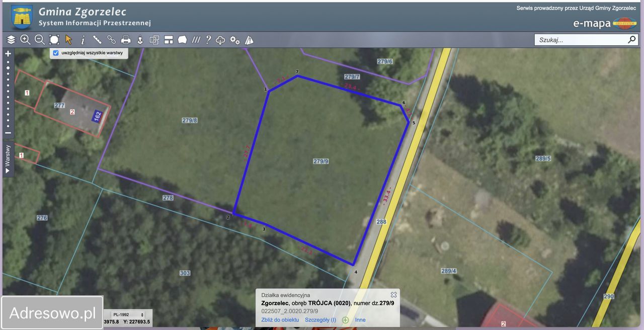Image resolution: width=644 pixels, height=330 pixels.
Task: Click parcel label 289/5 on map
Action: [543, 158]
